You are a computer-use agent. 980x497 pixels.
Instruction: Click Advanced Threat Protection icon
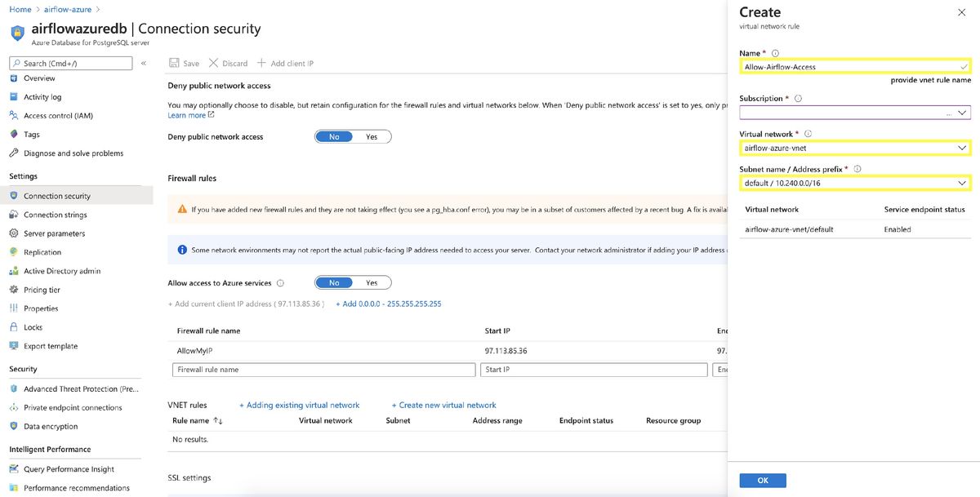[x=14, y=389]
